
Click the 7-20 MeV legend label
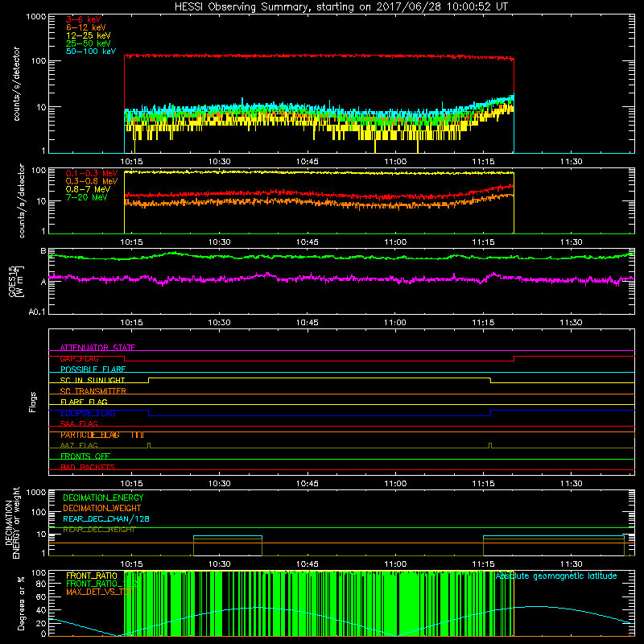(86, 197)
